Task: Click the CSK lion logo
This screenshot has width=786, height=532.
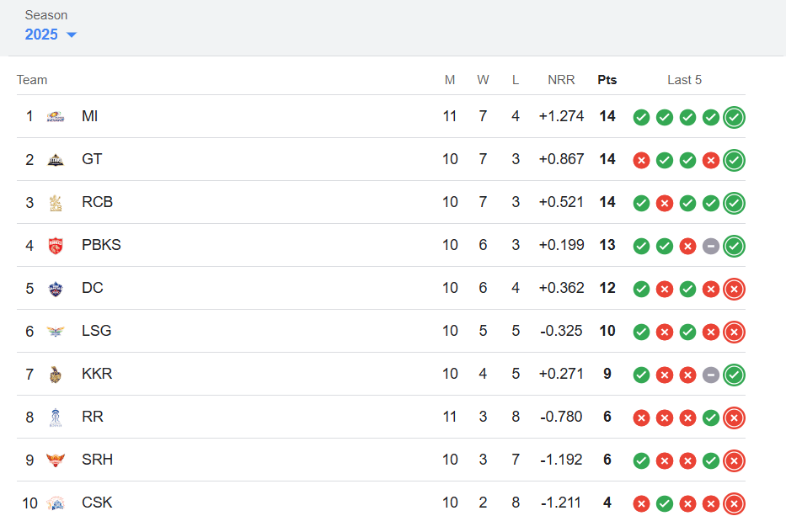Action: tap(56, 503)
